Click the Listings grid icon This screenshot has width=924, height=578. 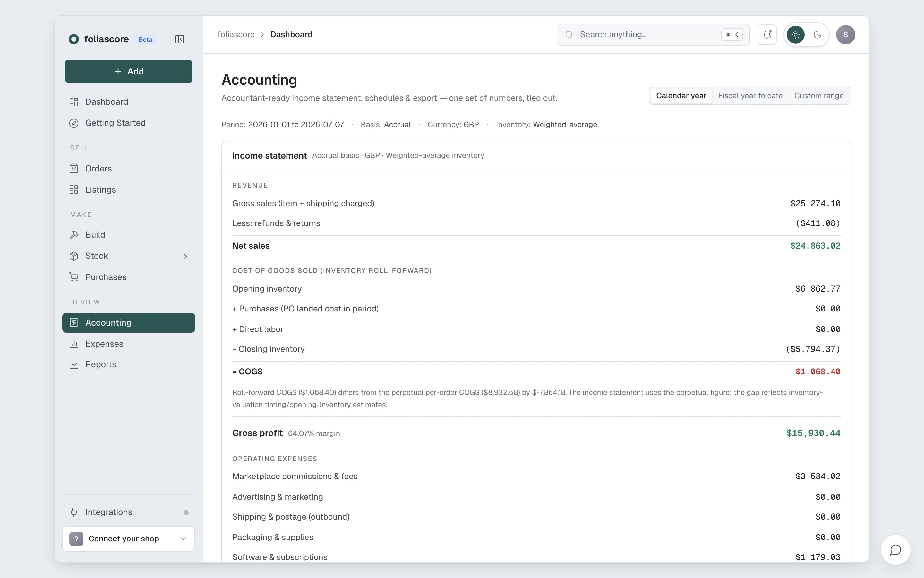click(74, 189)
